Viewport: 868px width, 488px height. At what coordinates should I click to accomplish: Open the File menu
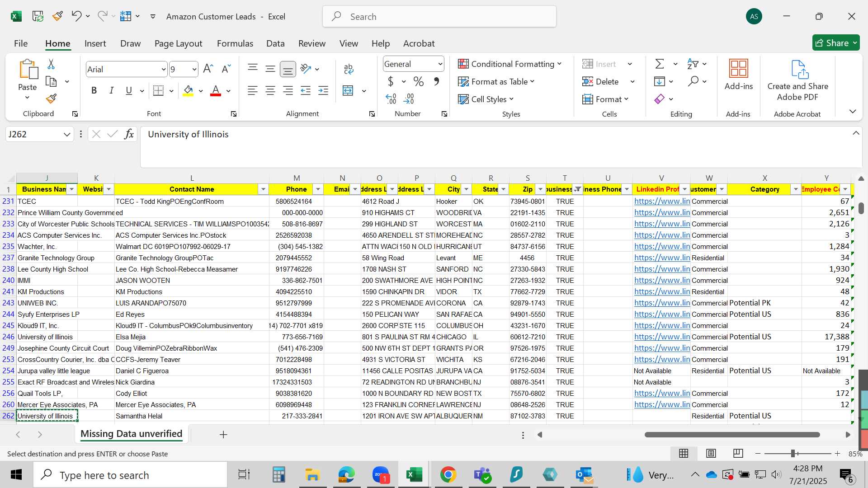click(x=21, y=43)
